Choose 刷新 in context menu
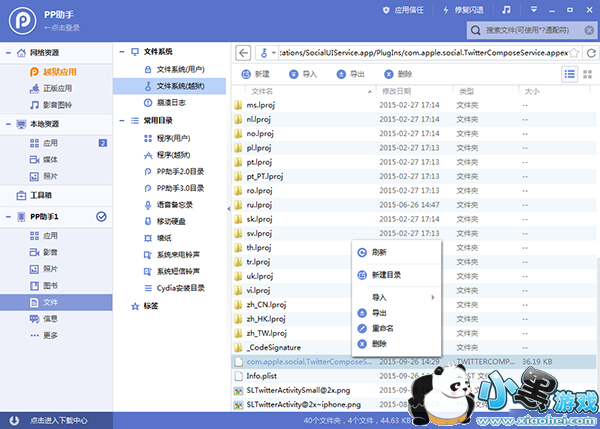This screenshot has width=600, height=429. (x=396, y=252)
